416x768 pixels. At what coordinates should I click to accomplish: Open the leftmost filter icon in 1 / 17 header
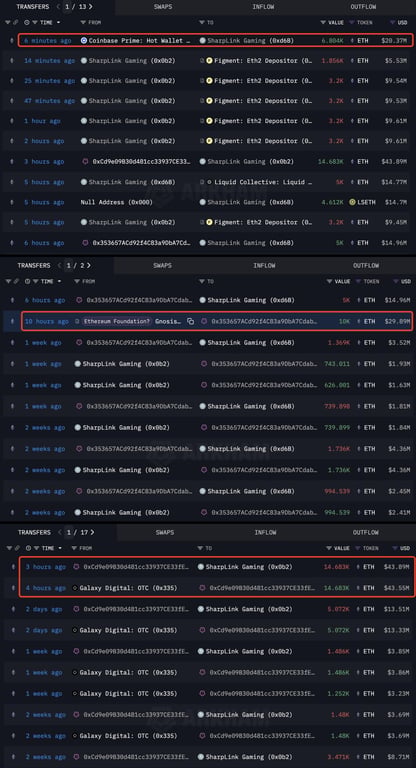8,548
